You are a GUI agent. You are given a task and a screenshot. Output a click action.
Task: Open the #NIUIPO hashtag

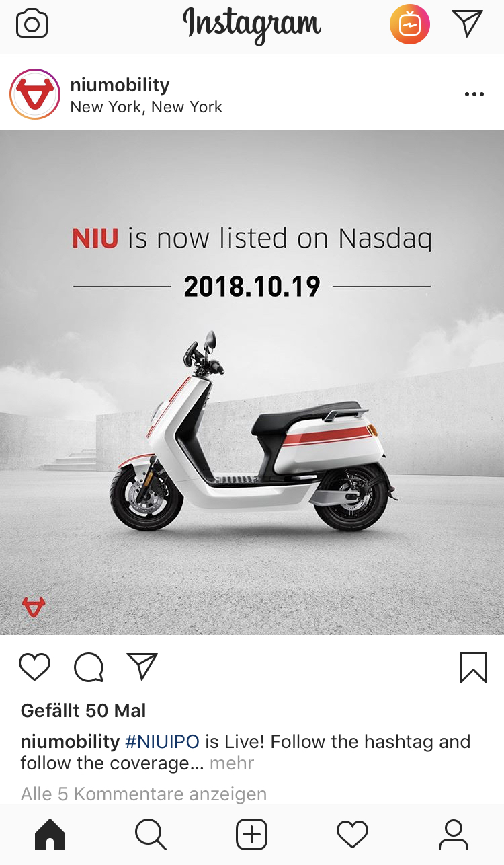click(162, 742)
